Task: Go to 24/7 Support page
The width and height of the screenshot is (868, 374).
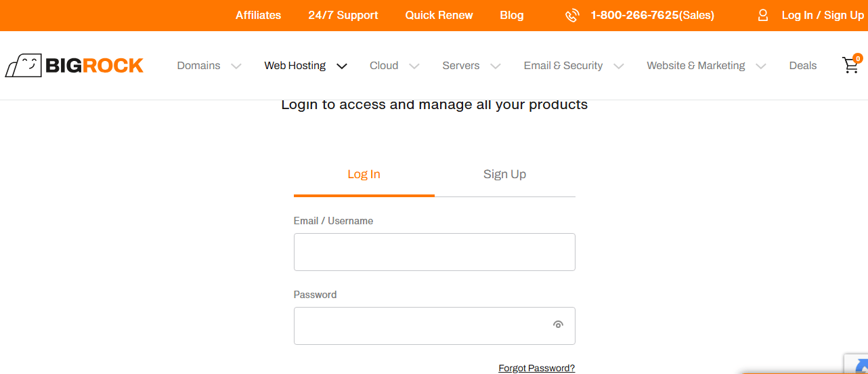Action: coord(343,16)
